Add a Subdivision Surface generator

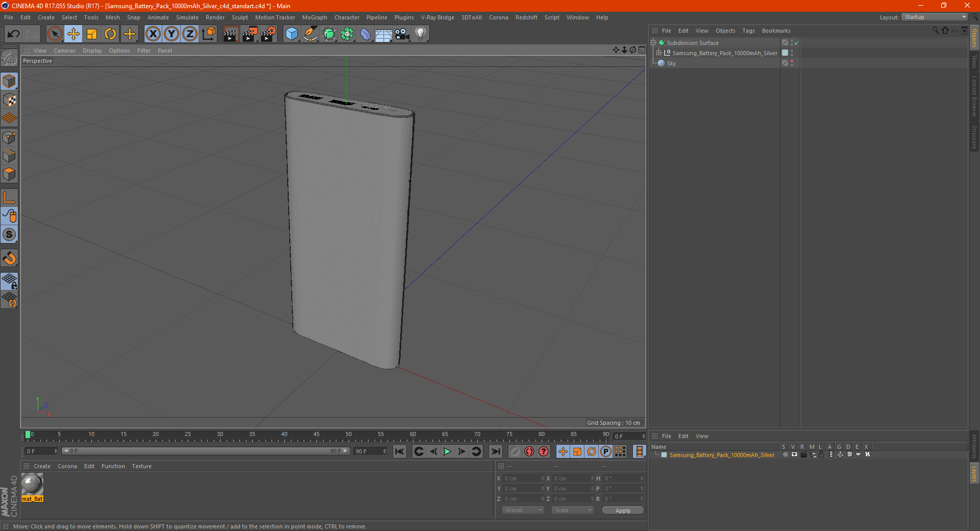329,34
